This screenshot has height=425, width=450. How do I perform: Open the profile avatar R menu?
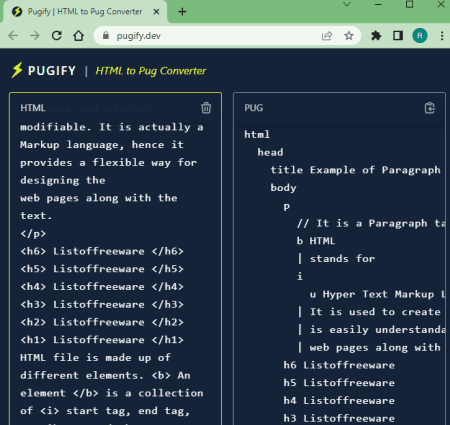420,36
